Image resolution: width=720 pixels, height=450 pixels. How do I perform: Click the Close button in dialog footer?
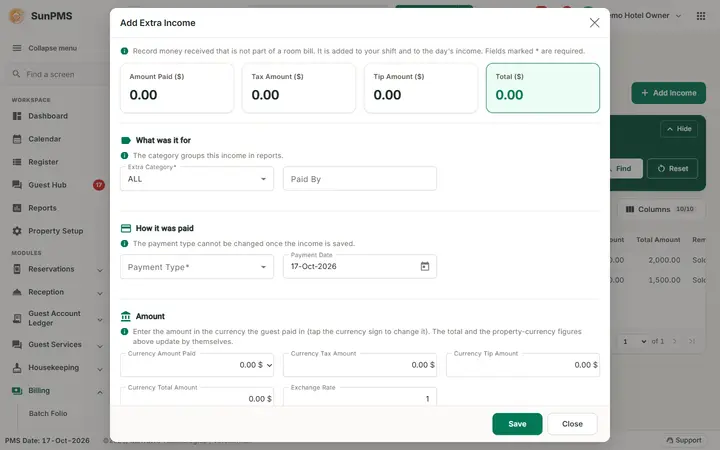point(572,424)
